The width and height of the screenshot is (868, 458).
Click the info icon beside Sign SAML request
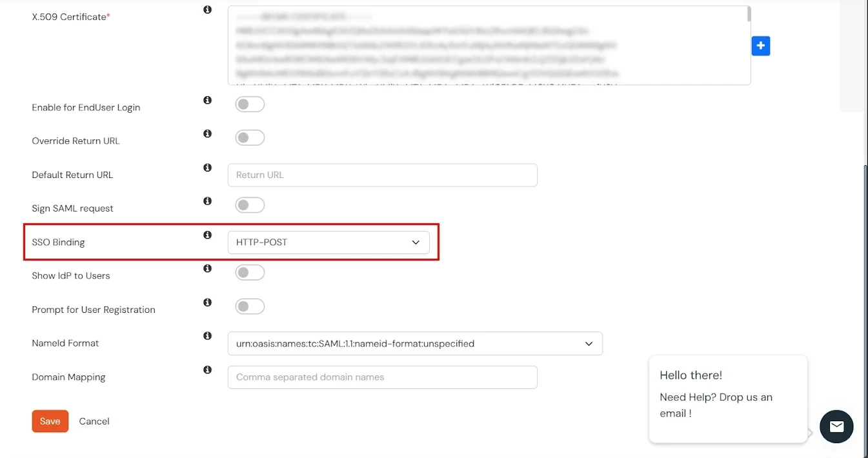click(207, 201)
